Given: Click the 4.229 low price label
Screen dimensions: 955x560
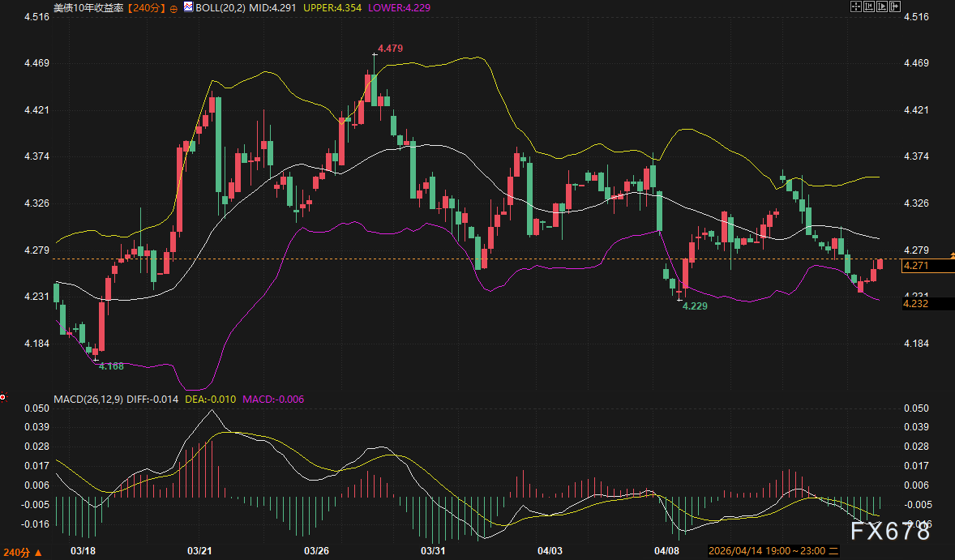Looking at the screenshot, I should pyautogui.click(x=694, y=306).
